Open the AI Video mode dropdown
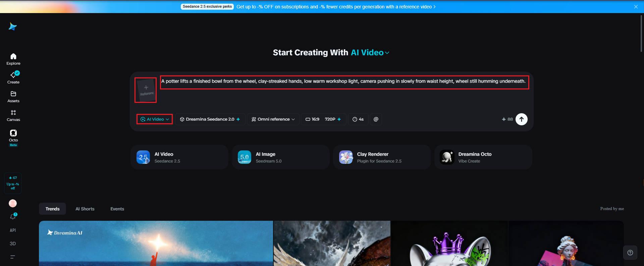 click(155, 119)
